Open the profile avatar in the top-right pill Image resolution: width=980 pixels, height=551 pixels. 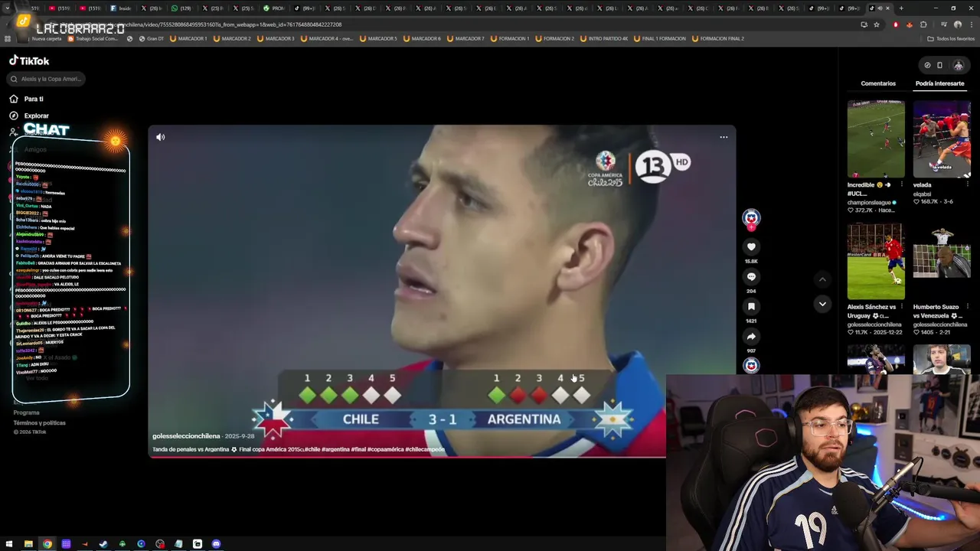coord(958,65)
